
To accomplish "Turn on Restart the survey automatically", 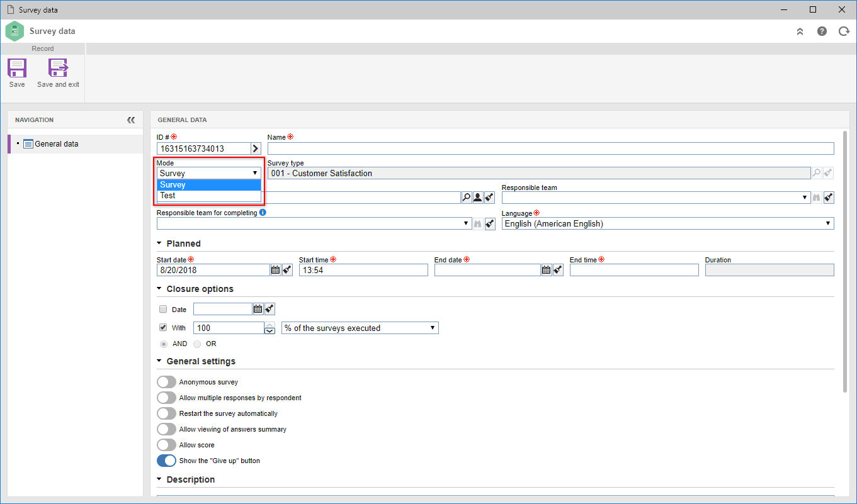I will click(x=166, y=413).
